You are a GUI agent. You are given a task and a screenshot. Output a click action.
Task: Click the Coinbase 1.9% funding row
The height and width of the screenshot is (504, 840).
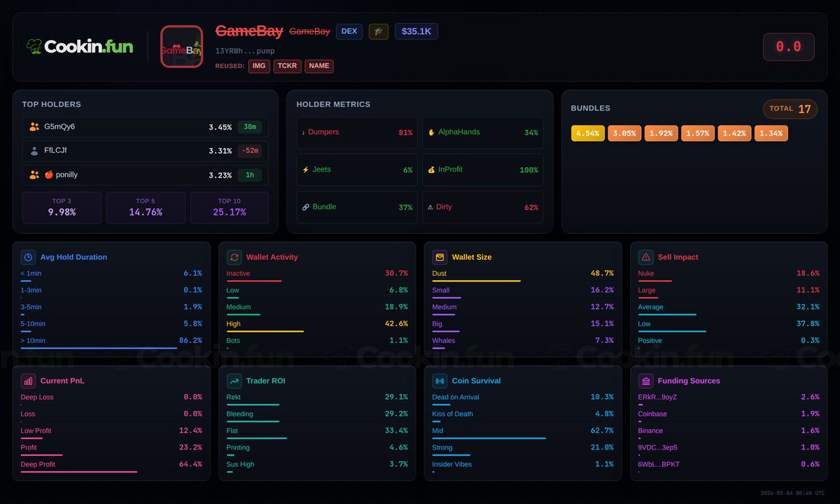[729, 415]
